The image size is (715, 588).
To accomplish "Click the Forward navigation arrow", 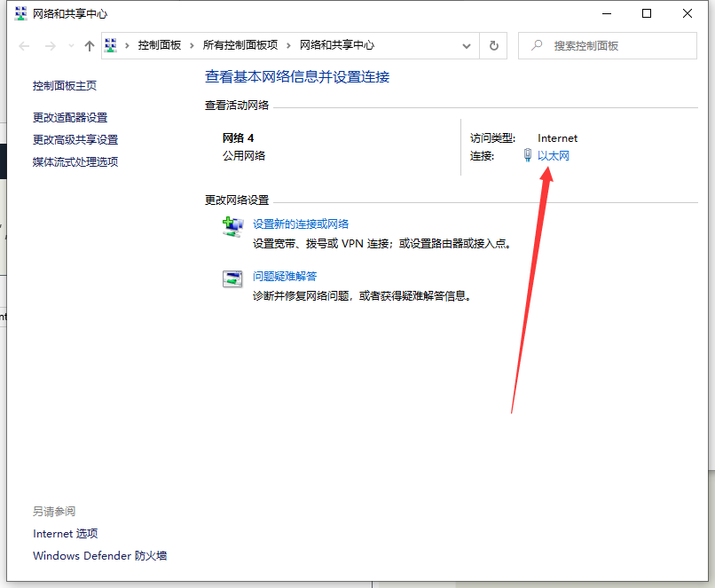I will point(51,46).
